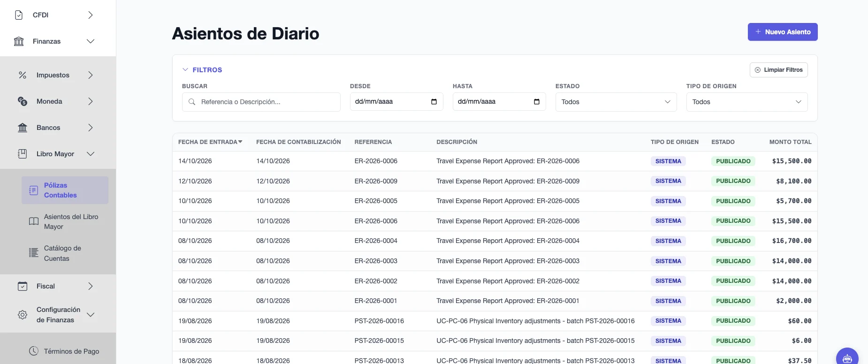868x364 pixels.
Task: Click the Bancos building icon
Action: [x=23, y=128]
